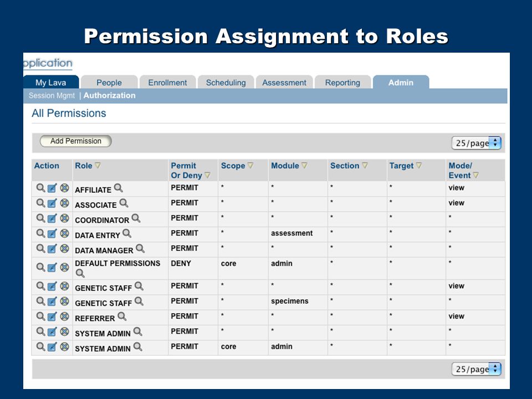Click delete icon in AFFILIATE row

pos(64,188)
